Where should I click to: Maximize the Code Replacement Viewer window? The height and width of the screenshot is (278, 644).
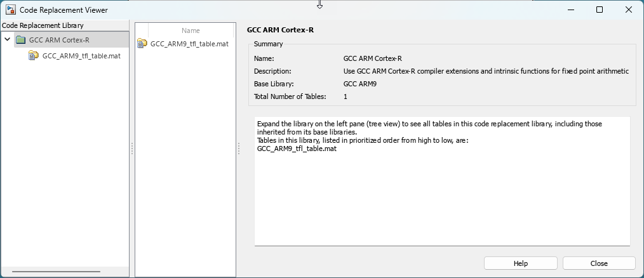(x=600, y=10)
